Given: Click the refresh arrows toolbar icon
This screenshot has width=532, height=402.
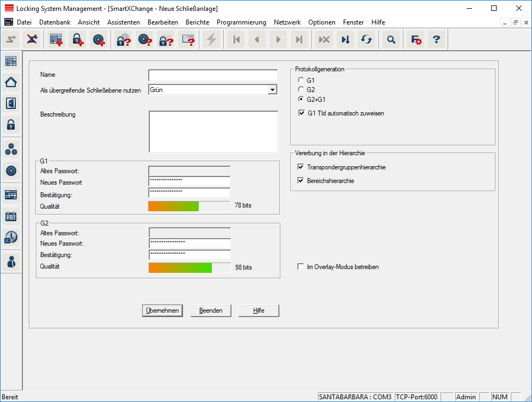Looking at the screenshot, I should (366, 40).
